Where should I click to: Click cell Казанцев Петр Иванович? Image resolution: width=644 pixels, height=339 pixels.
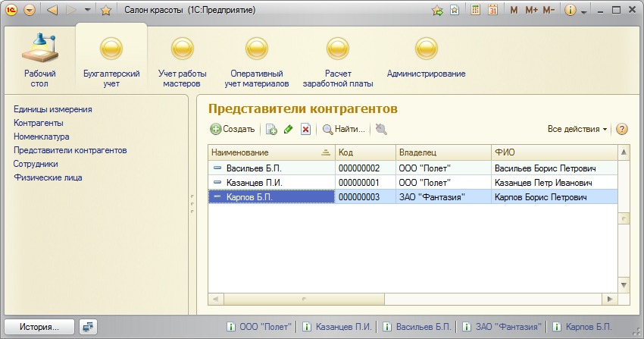555,183
